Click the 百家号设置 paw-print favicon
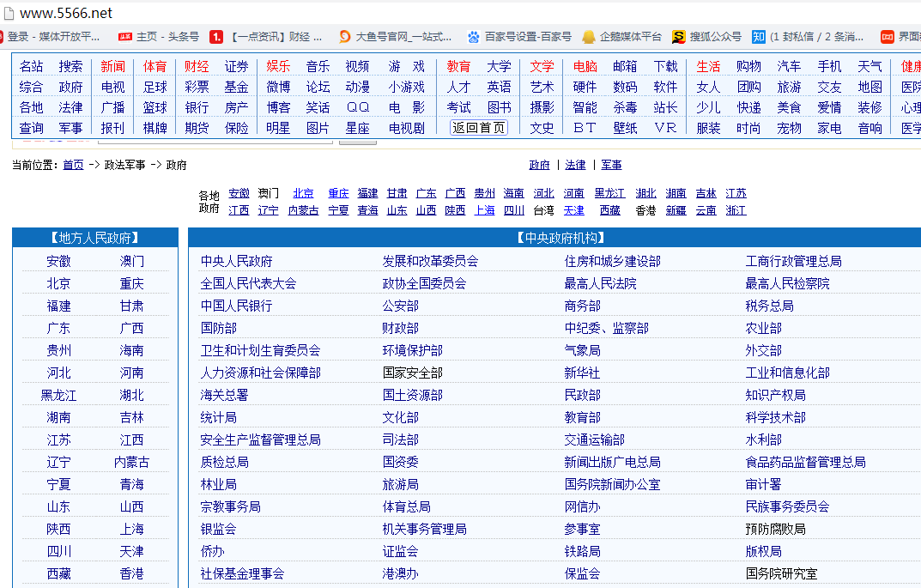 pyautogui.click(x=473, y=38)
